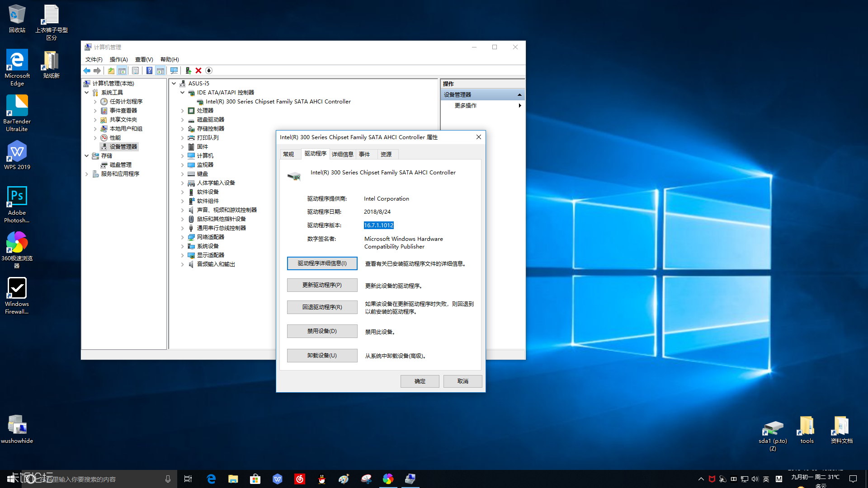This screenshot has height=488, width=868.
Task: Toggle Show/Hide Console Tree toolbar icon
Action: [x=122, y=70]
